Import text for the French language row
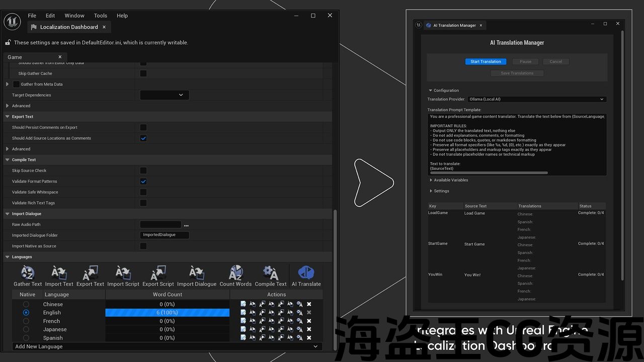 (x=253, y=321)
